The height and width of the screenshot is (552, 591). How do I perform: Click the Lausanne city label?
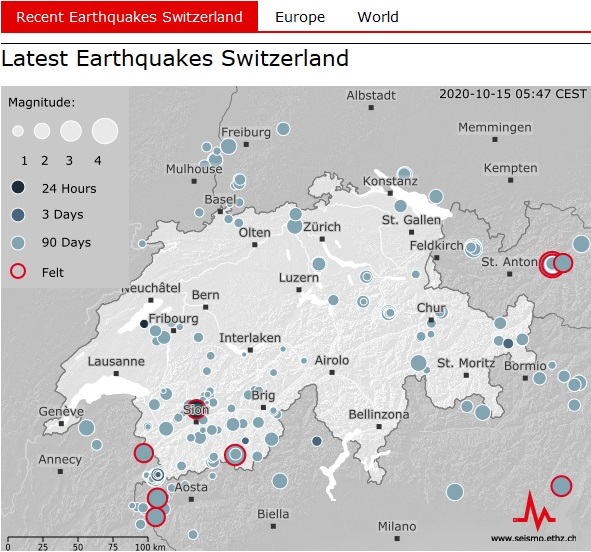coord(116,362)
